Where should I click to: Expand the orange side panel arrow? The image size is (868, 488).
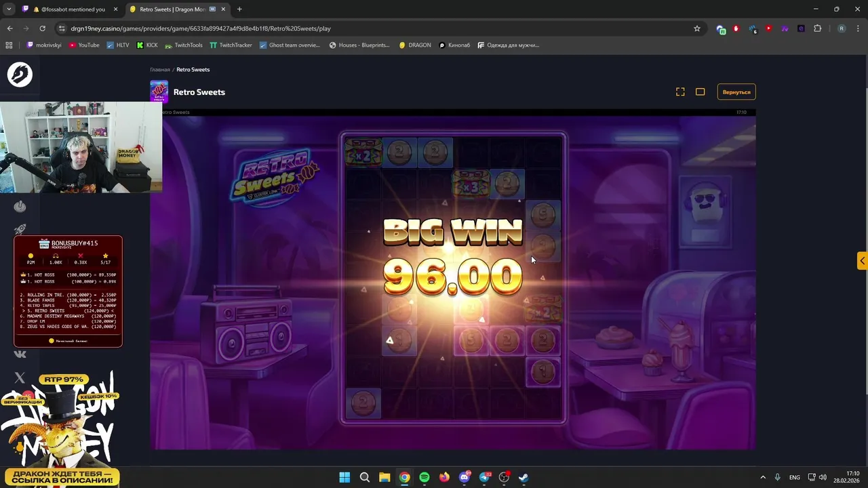click(862, 260)
